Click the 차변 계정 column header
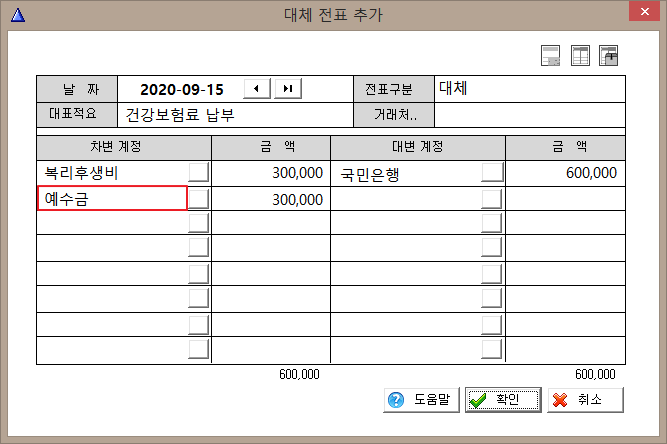The height and width of the screenshot is (444, 667). [x=124, y=147]
